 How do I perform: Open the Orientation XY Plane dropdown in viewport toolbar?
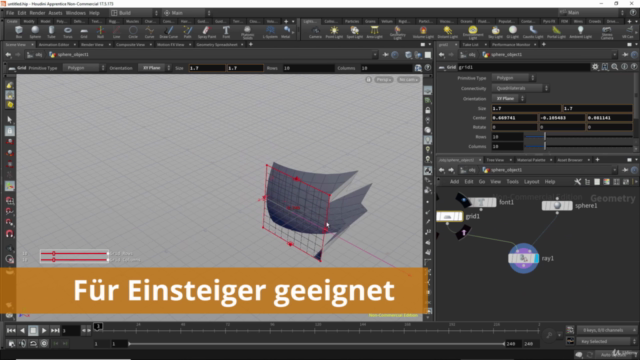click(x=154, y=68)
